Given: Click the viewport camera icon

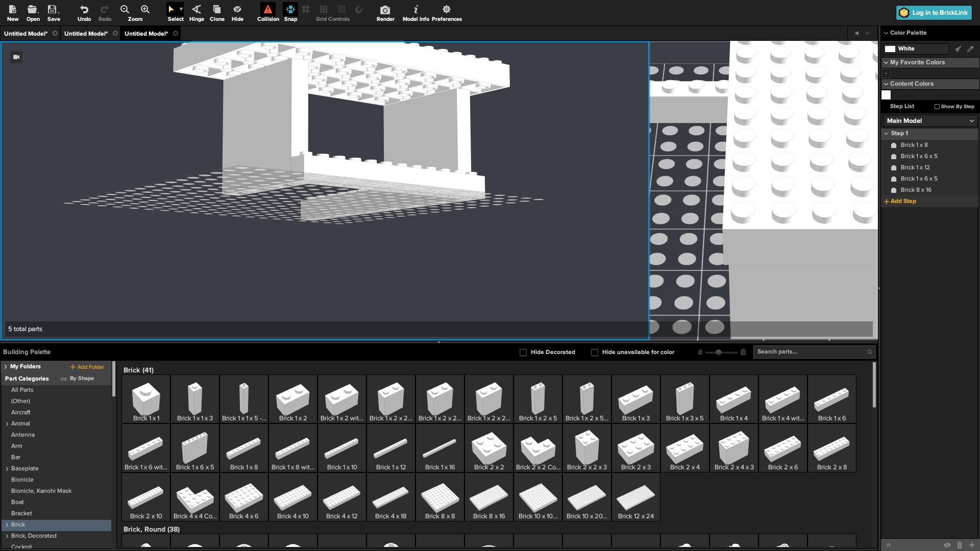Looking at the screenshot, I should (x=16, y=57).
